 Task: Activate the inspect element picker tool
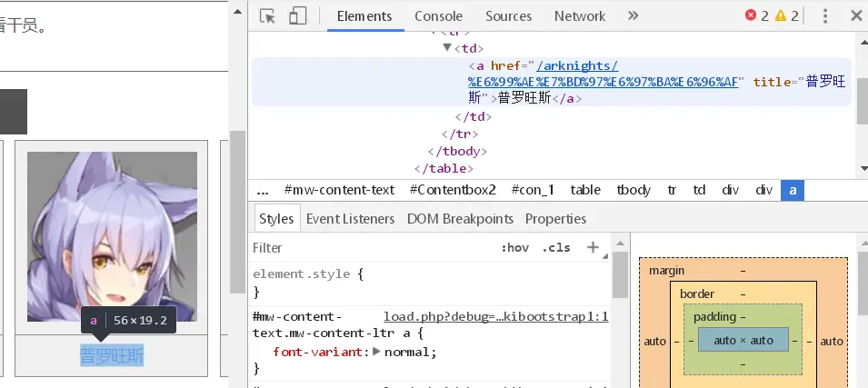point(267,16)
